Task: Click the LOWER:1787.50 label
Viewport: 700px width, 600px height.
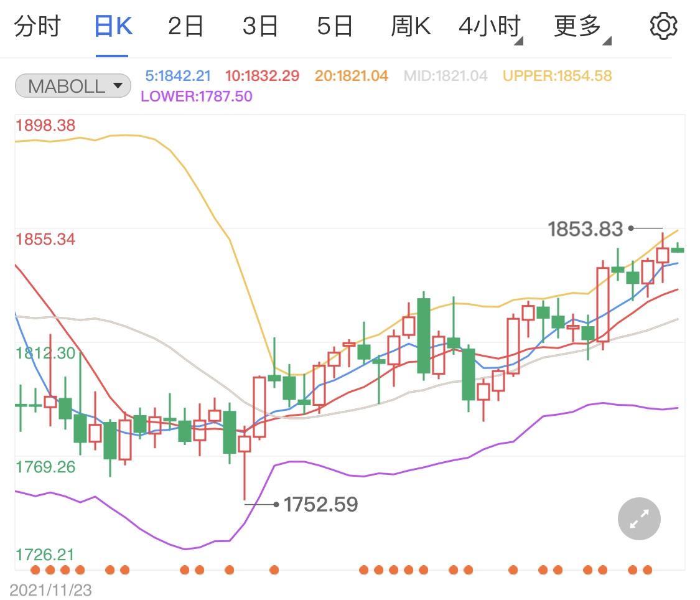Action: [197, 96]
